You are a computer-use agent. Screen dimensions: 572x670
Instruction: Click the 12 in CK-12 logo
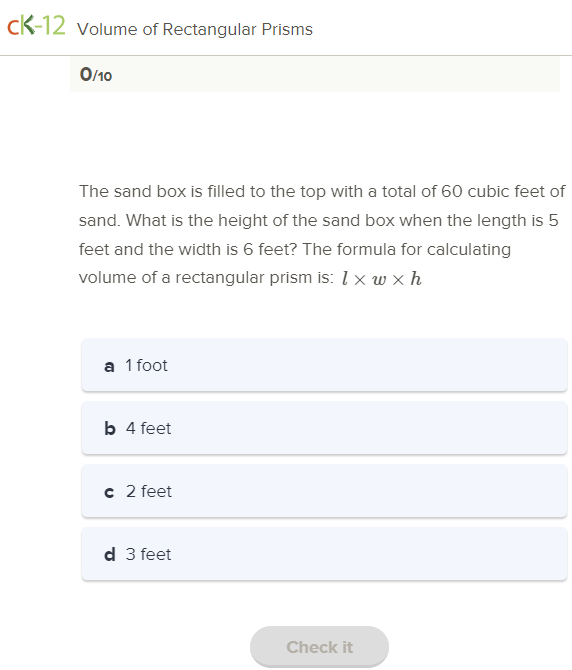54,26
